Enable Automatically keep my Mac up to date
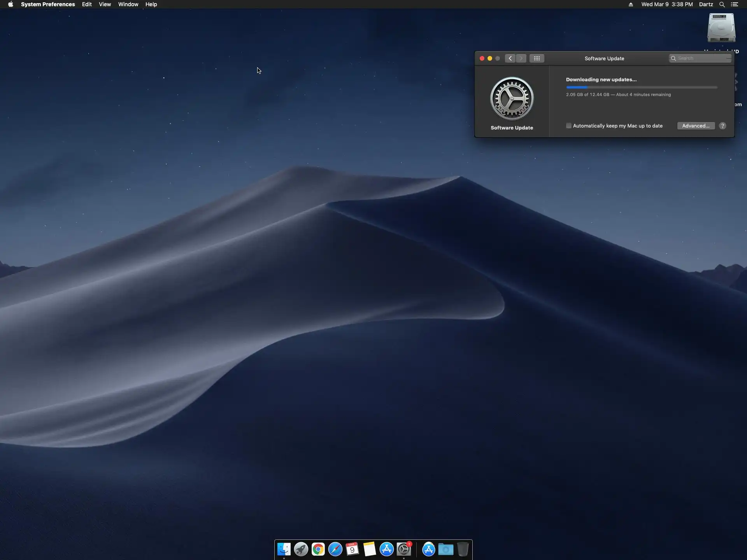747x560 pixels. coord(569,126)
